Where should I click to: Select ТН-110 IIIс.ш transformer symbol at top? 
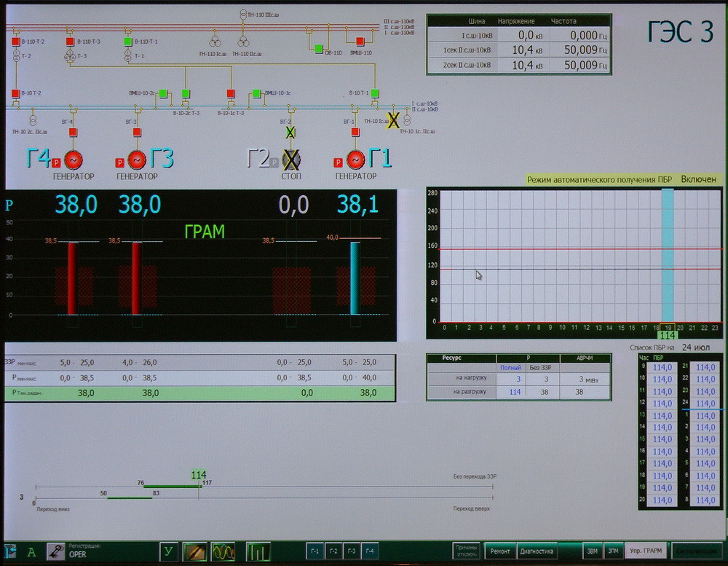point(243,15)
